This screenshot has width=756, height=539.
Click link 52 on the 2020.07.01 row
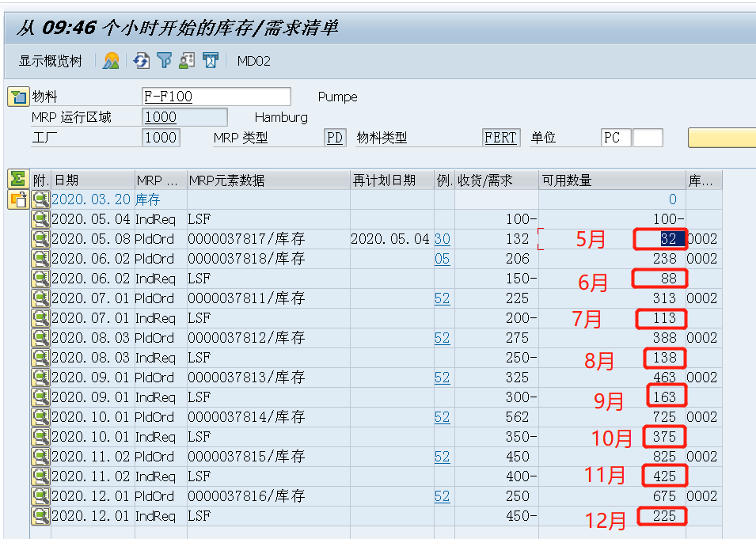pyautogui.click(x=443, y=298)
